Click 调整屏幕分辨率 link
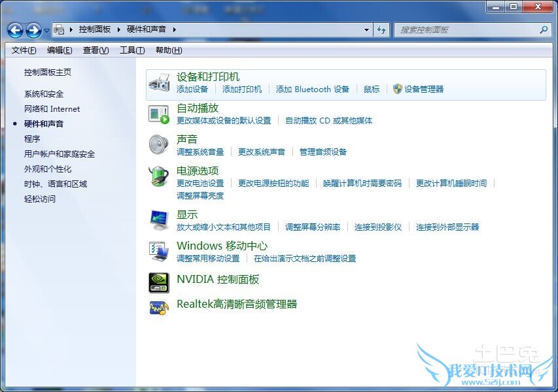 (x=313, y=227)
